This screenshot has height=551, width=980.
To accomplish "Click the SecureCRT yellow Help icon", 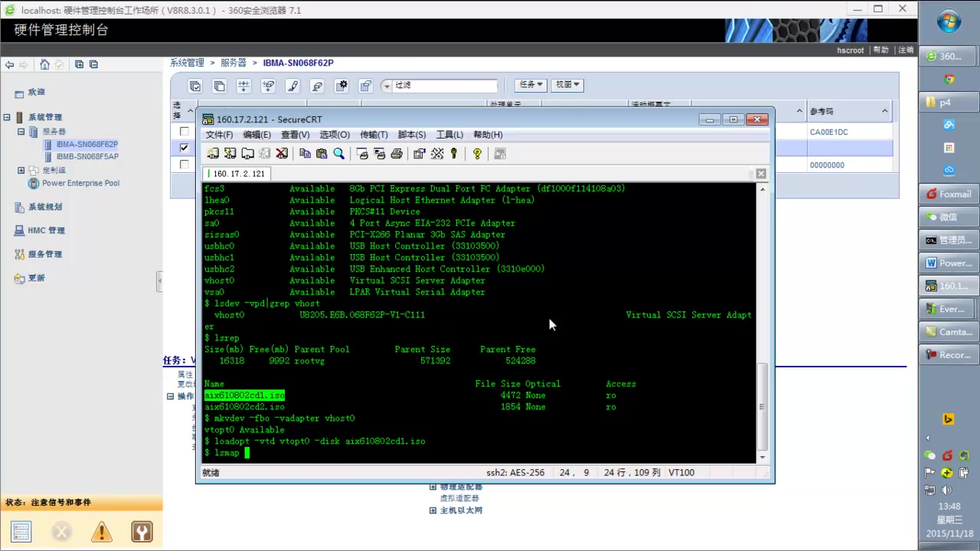I will [477, 154].
